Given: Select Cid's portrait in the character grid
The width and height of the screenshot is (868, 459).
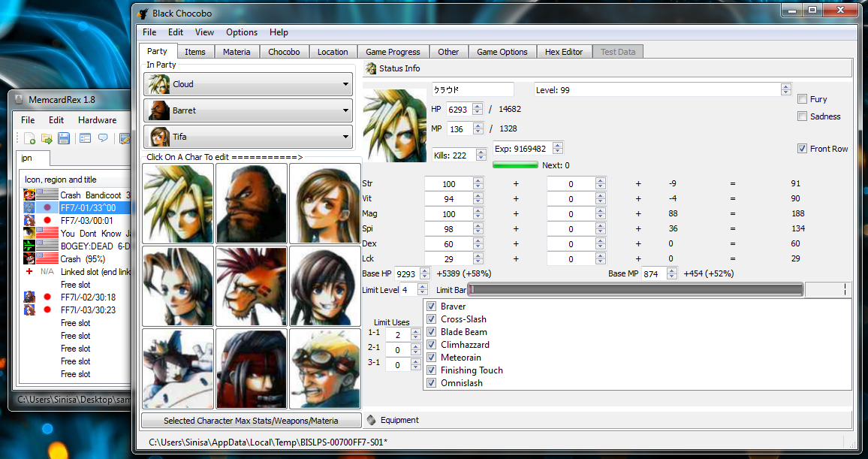Looking at the screenshot, I should coord(325,369).
